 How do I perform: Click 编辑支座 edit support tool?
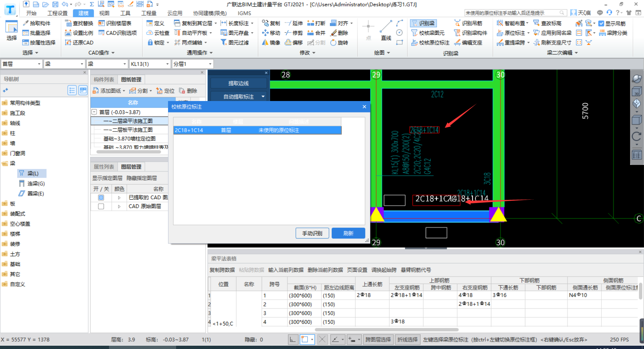tap(468, 43)
